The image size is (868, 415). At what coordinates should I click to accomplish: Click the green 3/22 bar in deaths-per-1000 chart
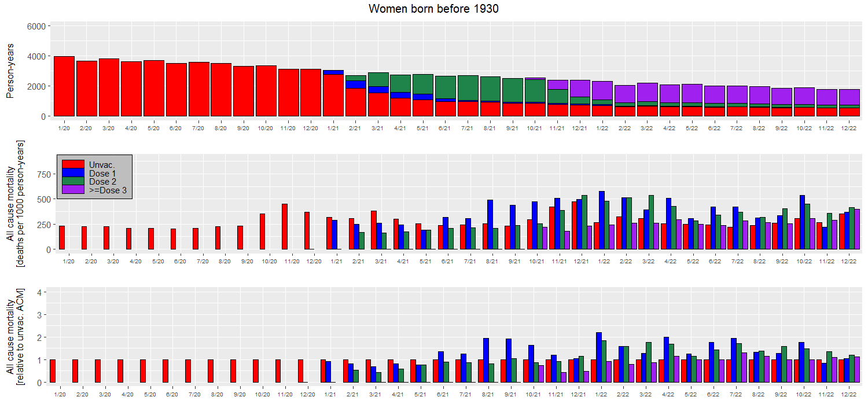(652, 222)
